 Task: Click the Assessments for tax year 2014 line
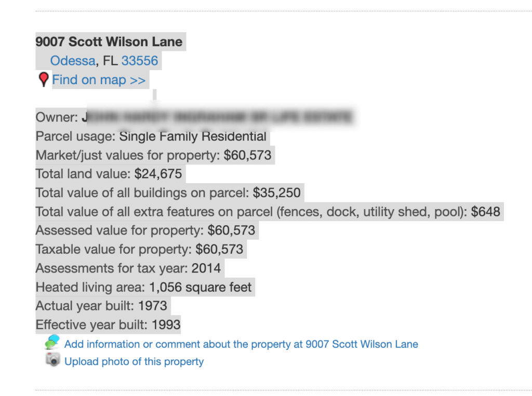coord(128,268)
